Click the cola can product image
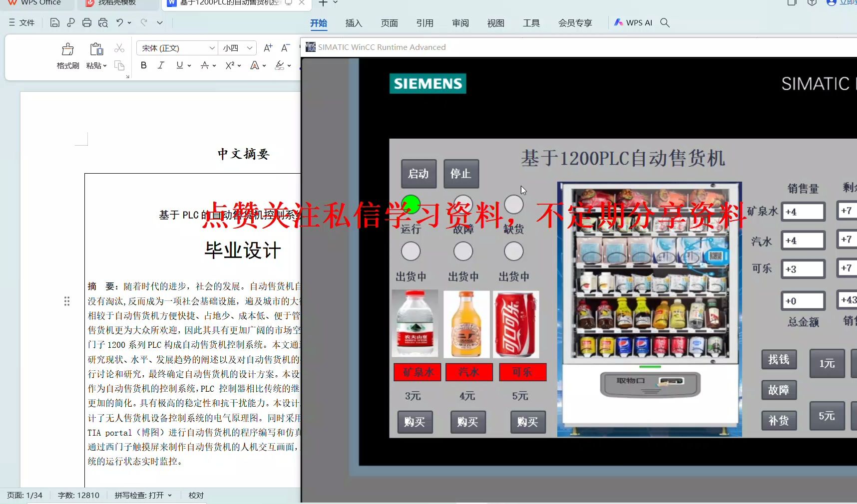857x504 pixels. click(x=516, y=324)
